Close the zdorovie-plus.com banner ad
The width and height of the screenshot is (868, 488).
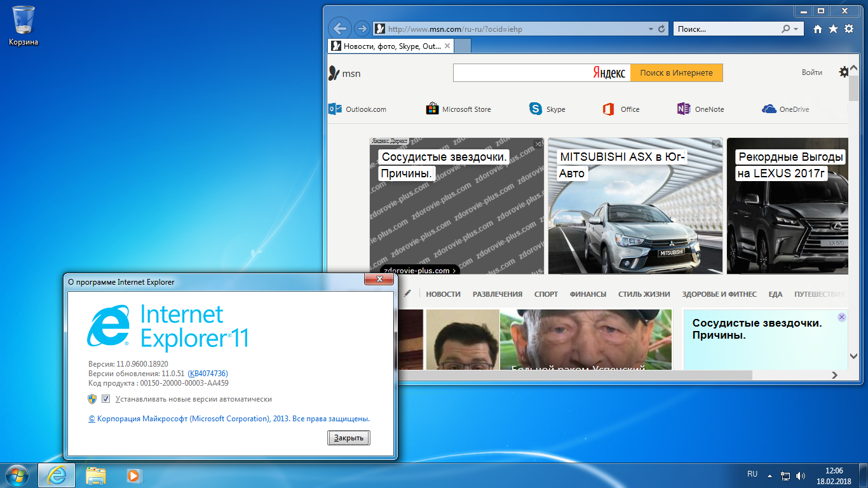pyautogui.click(x=538, y=144)
